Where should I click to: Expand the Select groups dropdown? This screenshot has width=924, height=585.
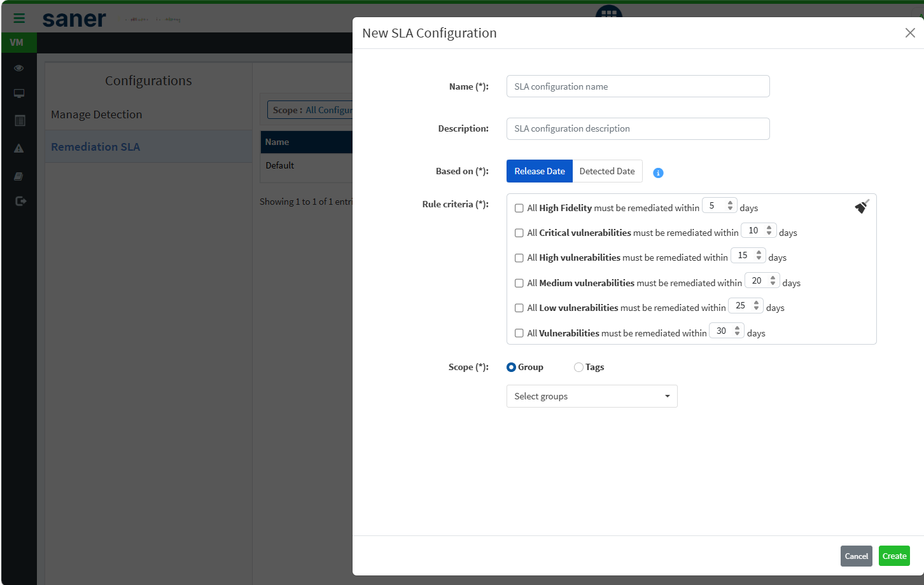[591, 396]
